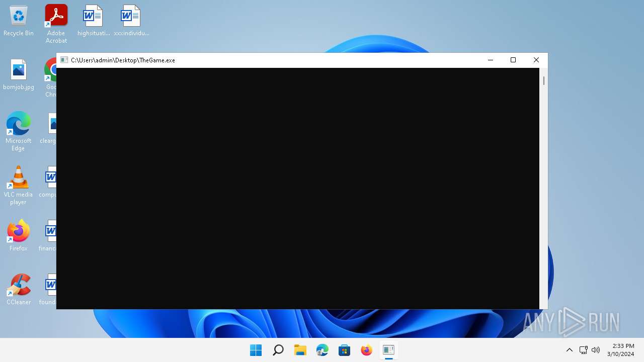Click inside the black console output area
Viewport: 644px width, 362px height.
pyautogui.click(x=298, y=189)
